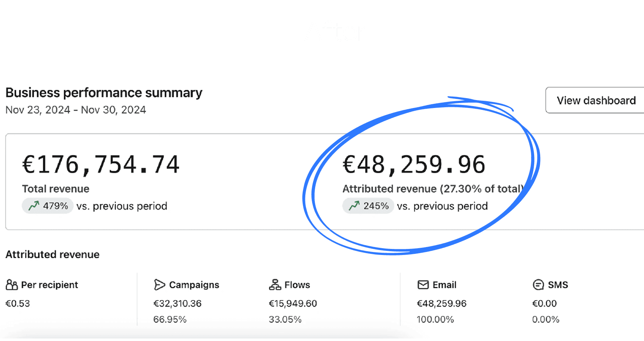Screen dimensions: 644x341
Task: Click the Email label
Action: pos(444,285)
